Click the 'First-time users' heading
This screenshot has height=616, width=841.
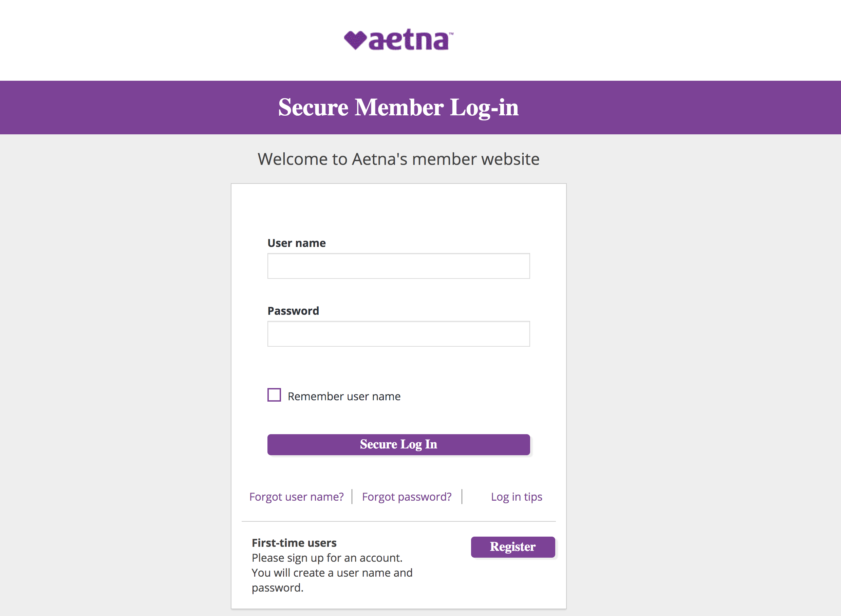(294, 543)
